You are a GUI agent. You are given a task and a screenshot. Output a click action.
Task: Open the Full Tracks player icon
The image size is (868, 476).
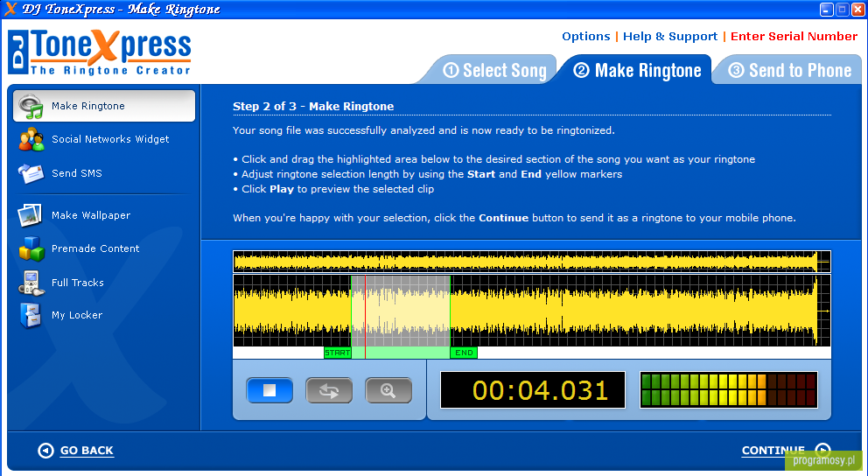31,283
